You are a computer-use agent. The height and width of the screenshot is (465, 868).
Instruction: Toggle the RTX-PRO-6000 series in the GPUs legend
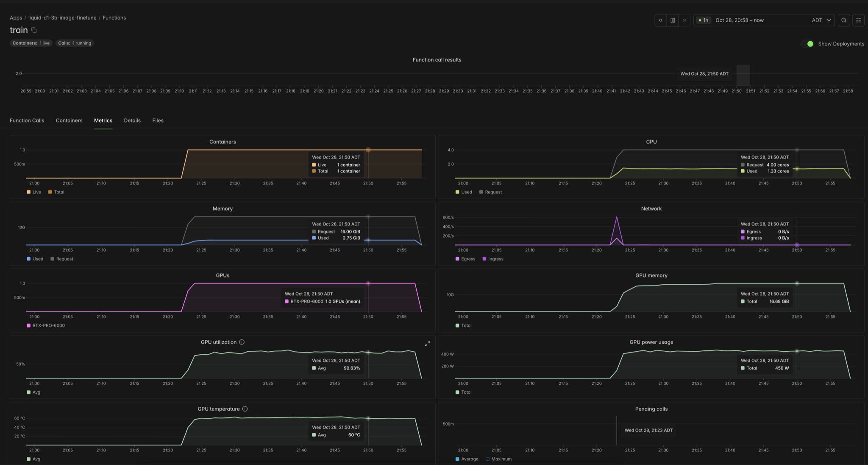point(46,325)
